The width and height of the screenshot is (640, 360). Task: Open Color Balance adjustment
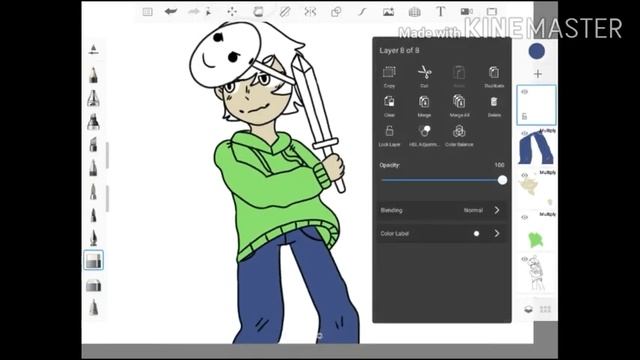459,135
